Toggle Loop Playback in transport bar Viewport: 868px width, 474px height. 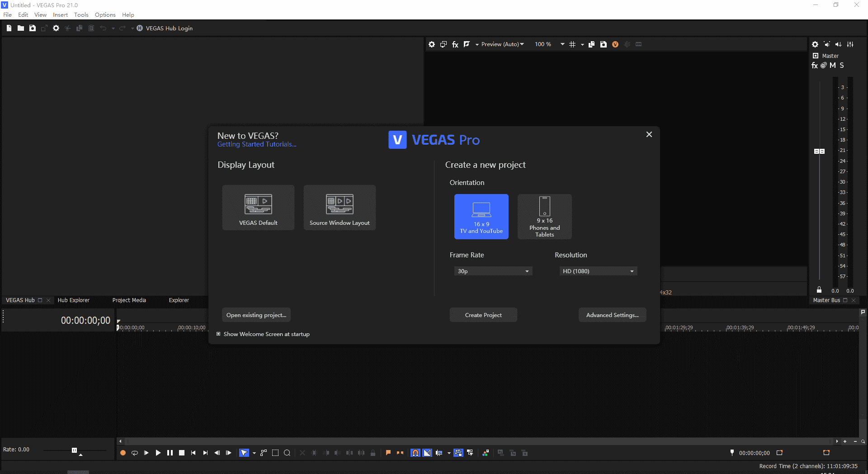(135, 453)
